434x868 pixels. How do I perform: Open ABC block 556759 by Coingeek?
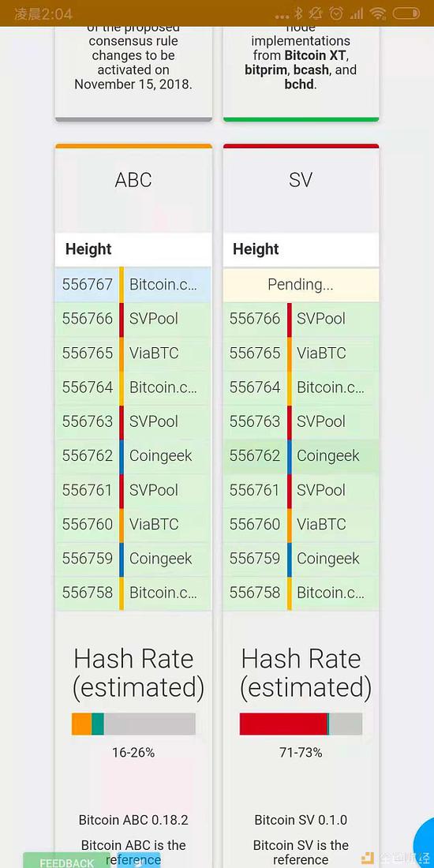[133, 559]
